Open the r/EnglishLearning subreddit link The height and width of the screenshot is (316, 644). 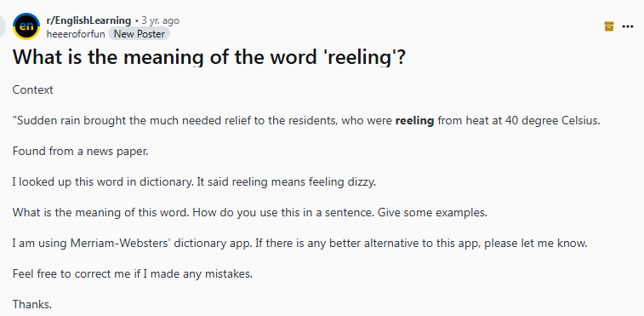pyautogui.click(x=88, y=20)
